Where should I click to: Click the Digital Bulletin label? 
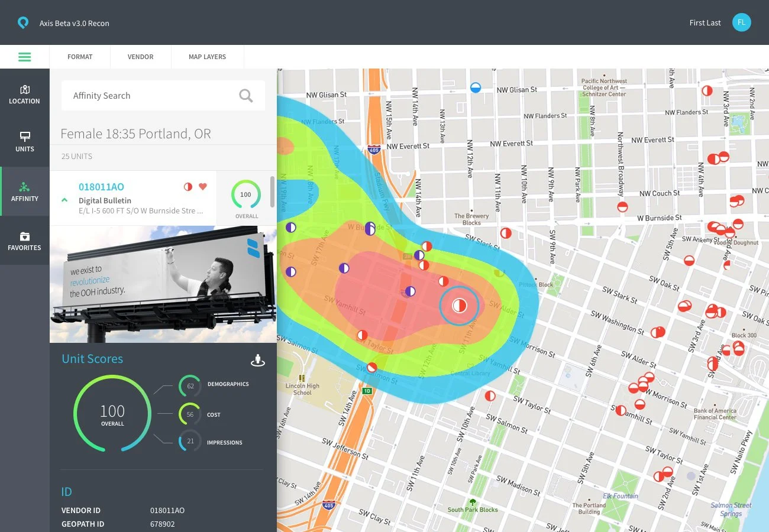[x=105, y=201]
